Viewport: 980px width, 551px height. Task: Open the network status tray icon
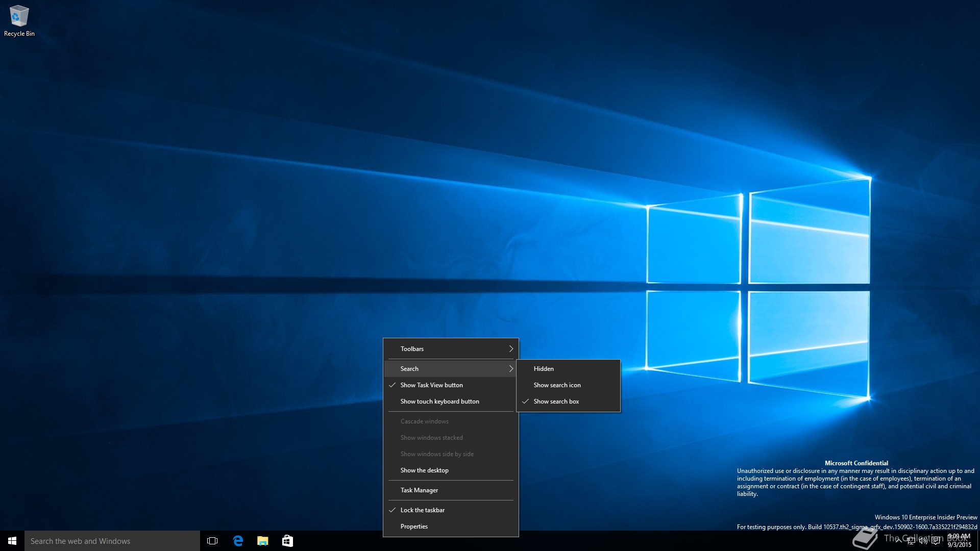click(x=911, y=541)
